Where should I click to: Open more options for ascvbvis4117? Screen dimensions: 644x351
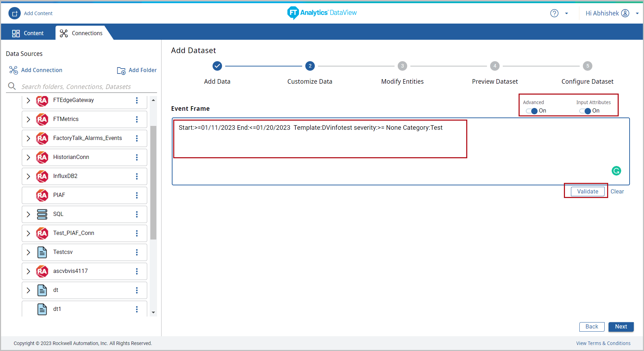[x=137, y=272]
